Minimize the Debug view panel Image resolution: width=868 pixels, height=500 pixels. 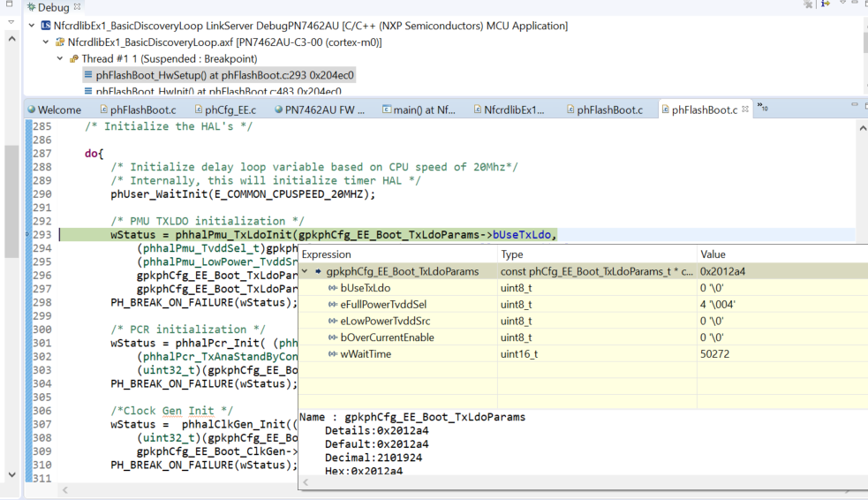click(855, 3)
